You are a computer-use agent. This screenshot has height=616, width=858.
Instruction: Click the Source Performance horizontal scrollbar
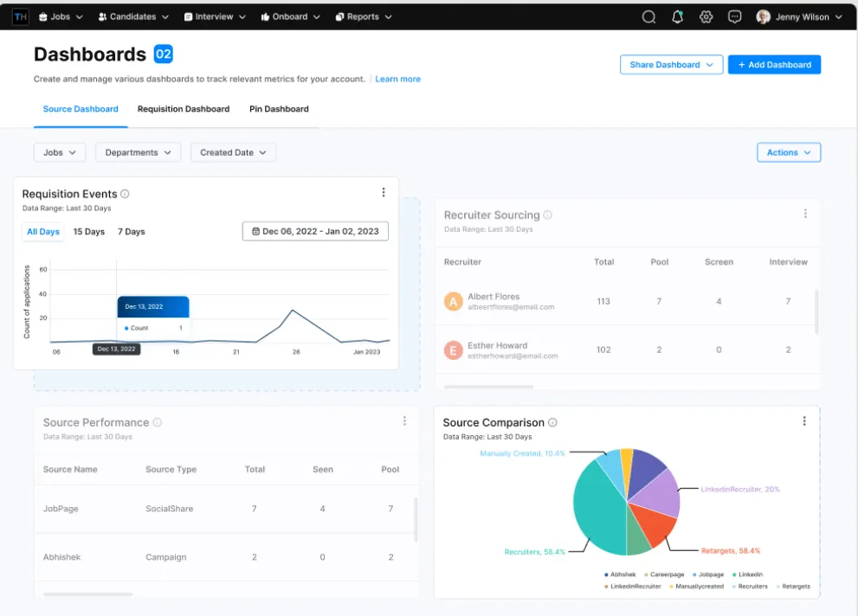click(x=88, y=594)
